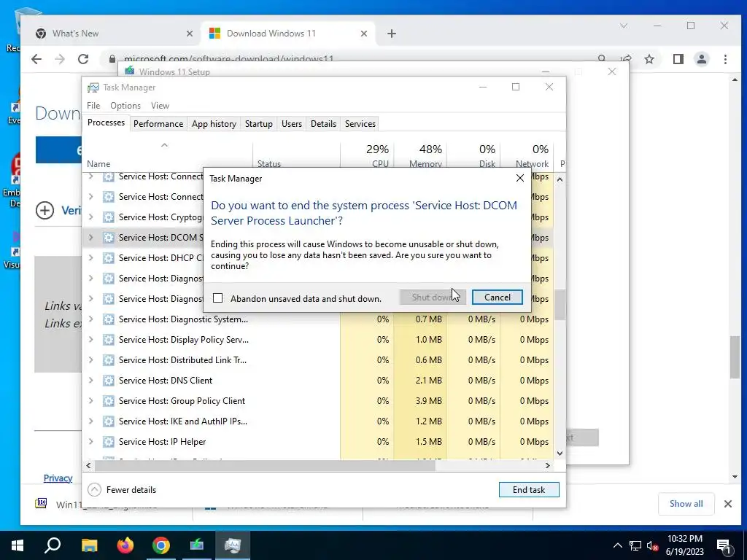
Task: Open Chrome side panel icon
Action: coord(678,59)
